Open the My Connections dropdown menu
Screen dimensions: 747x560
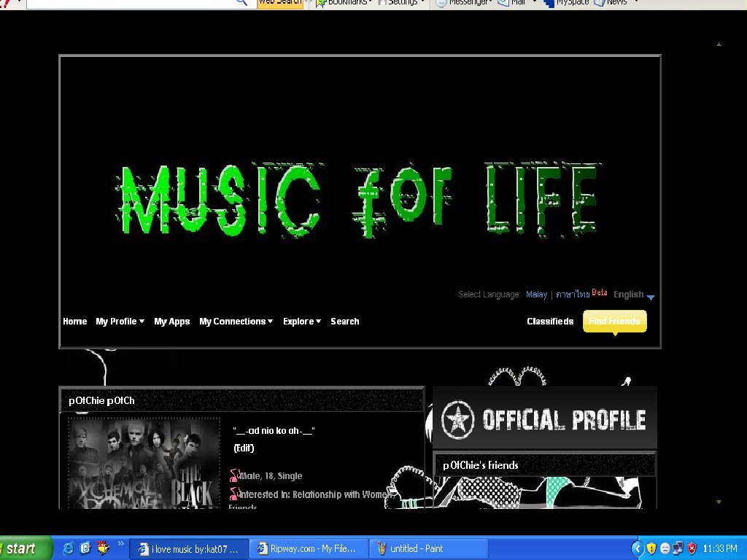click(x=236, y=322)
